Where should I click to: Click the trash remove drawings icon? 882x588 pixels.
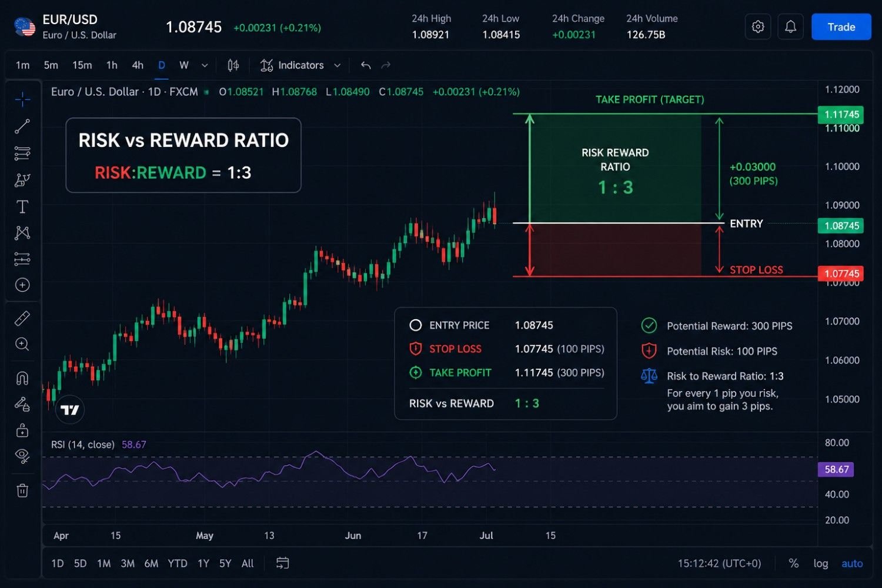tap(22, 490)
